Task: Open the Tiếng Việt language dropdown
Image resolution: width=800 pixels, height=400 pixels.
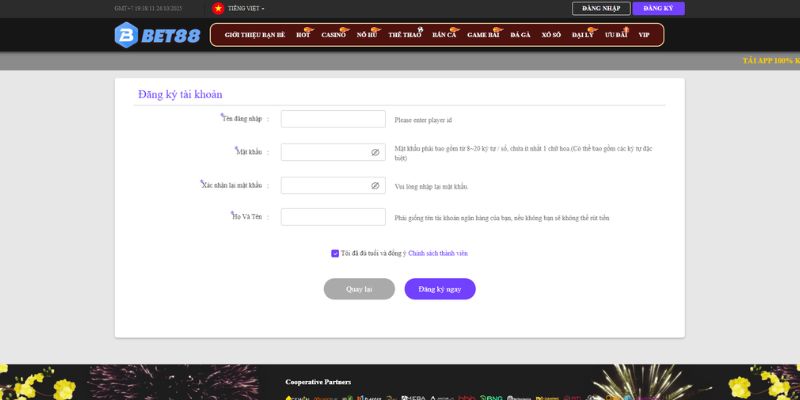Action: [x=246, y=8]
